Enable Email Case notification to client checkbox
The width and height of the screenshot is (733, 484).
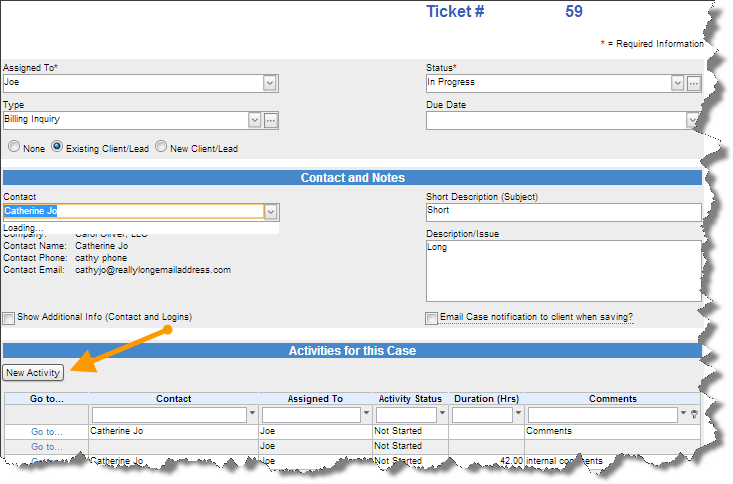[432, 318]
